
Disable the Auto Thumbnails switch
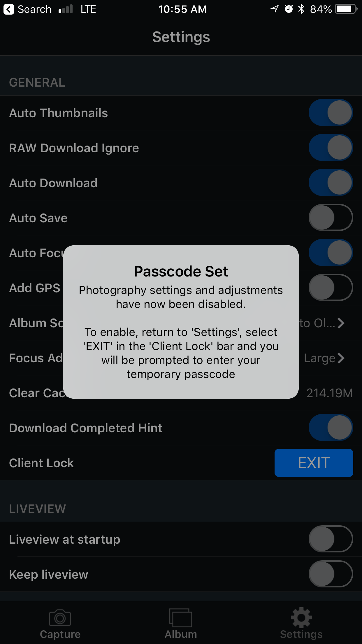coord(331,113)
